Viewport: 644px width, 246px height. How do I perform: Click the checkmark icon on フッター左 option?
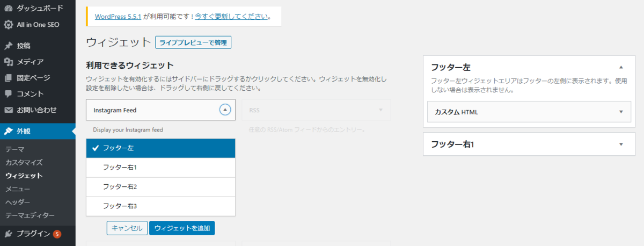pyautogui.click(x=95, y=149)
